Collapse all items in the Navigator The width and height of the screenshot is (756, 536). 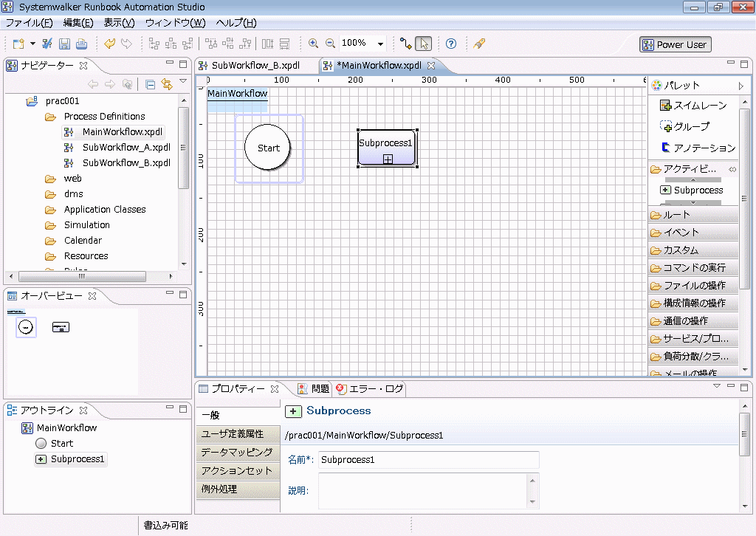tap(151, 85)
